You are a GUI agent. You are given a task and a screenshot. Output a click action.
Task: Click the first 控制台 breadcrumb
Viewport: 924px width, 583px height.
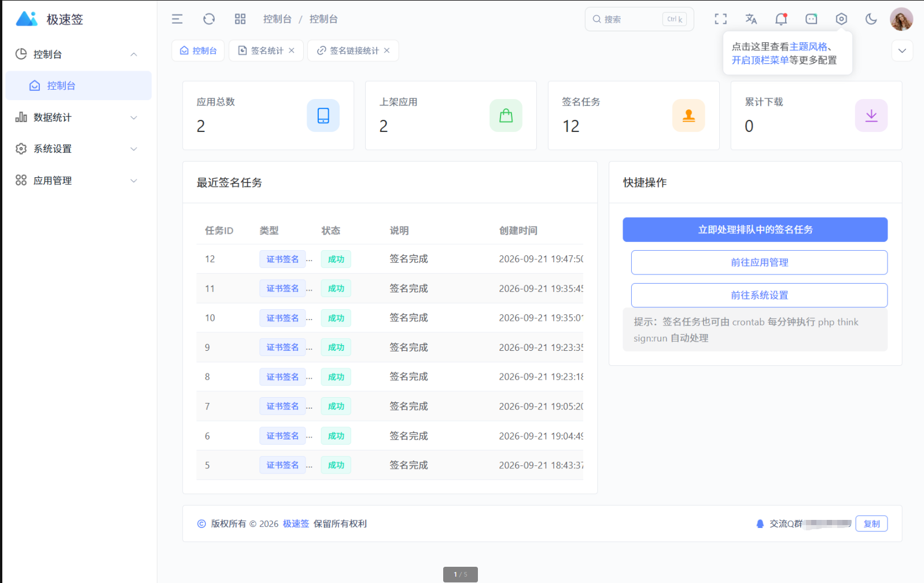pos(277,19)
